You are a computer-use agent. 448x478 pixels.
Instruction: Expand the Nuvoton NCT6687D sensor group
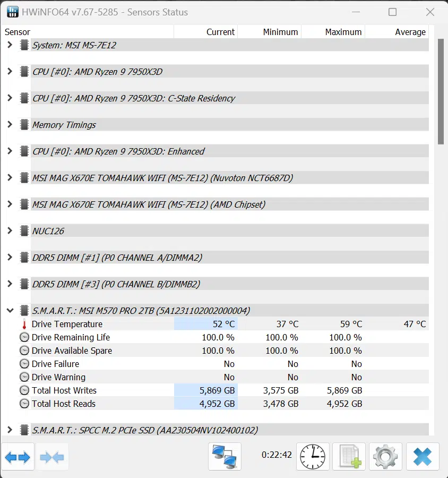click(10, 178)
